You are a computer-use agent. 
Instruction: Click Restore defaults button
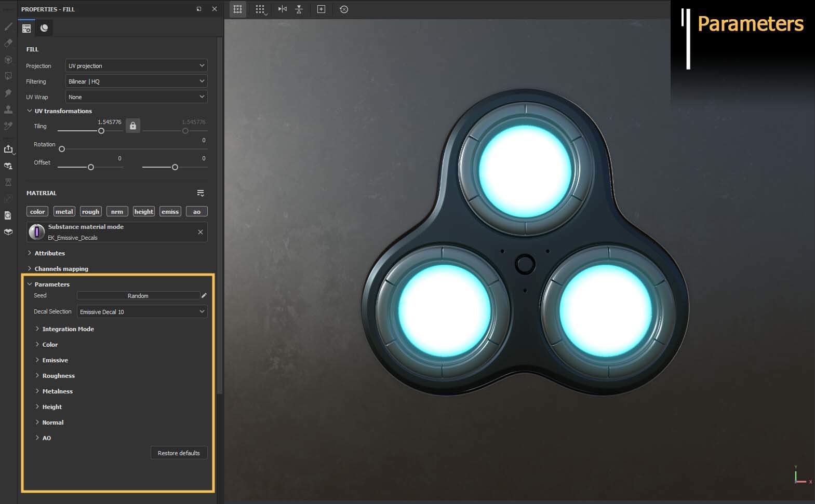179,453
